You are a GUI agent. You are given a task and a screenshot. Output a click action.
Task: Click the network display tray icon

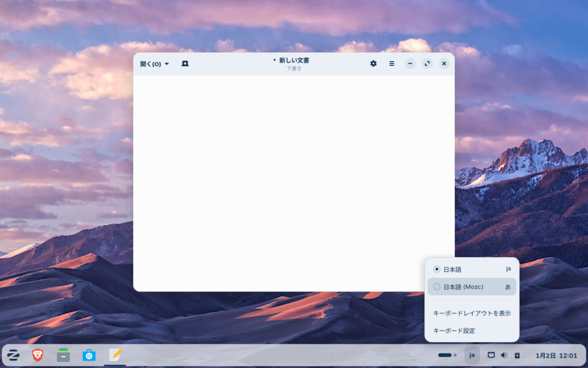click(491, 355)
